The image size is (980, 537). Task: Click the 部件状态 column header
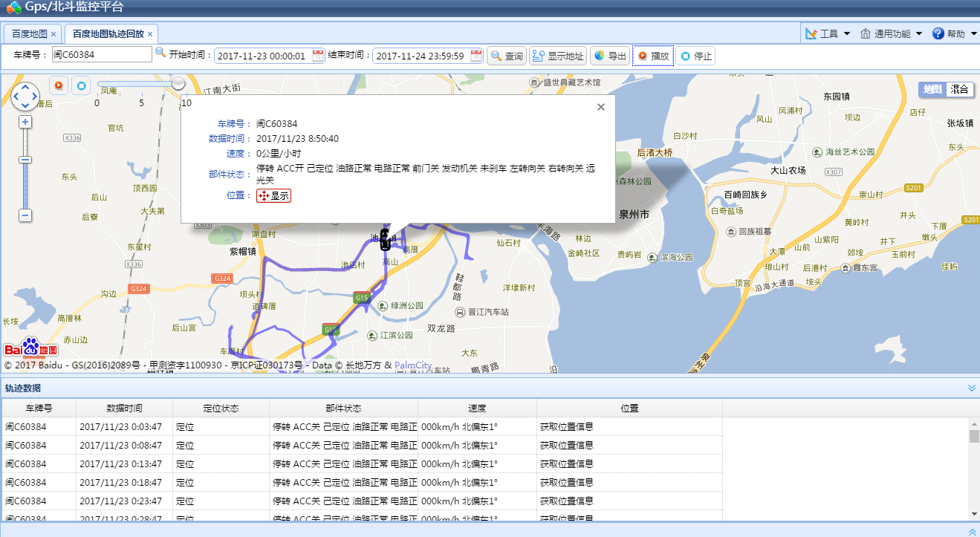pyautogui.click(x=343, y=408)
